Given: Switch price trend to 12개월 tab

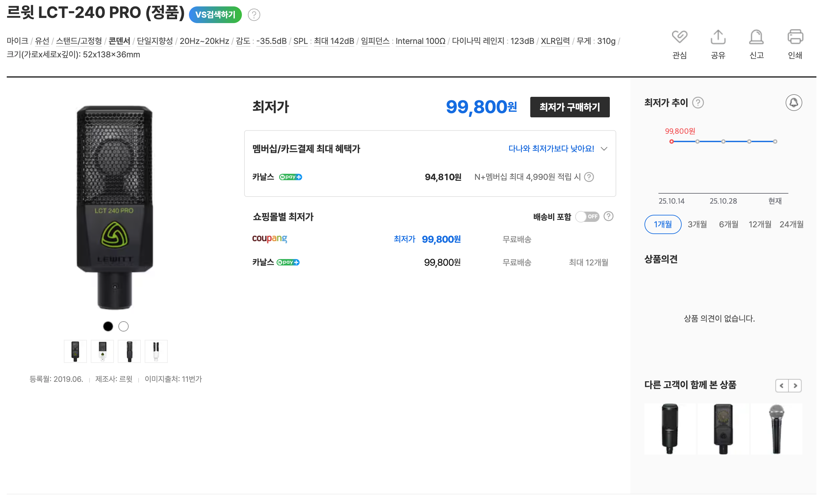Looking at the screenshot, I should [760, 224].
